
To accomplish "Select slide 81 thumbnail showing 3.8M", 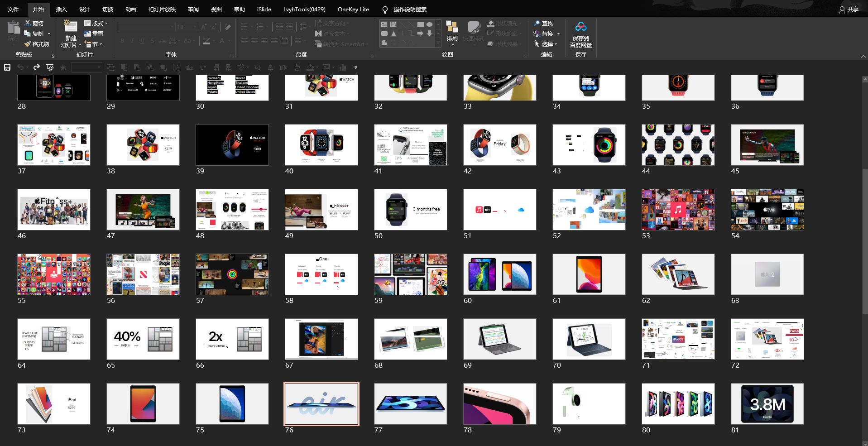I will click(767, 404).
